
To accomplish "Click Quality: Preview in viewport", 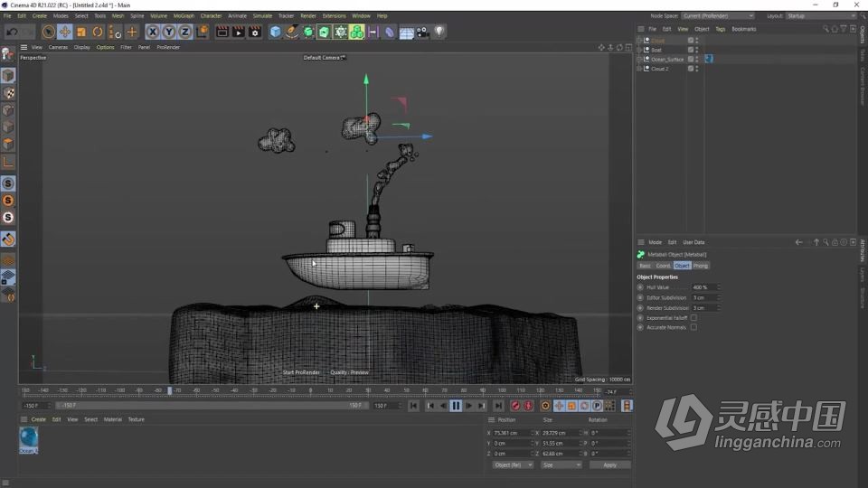I will click(x=349, y=372).
